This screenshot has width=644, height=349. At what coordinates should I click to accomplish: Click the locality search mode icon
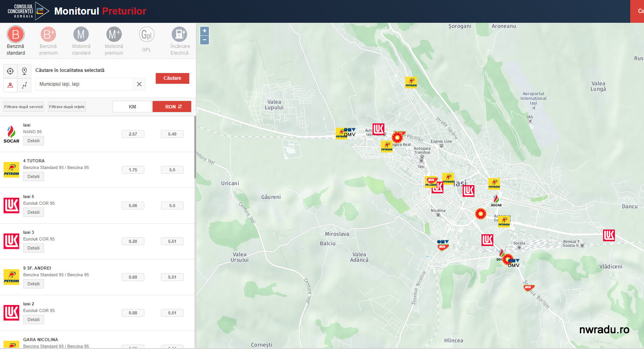click(x=10, y=85)
